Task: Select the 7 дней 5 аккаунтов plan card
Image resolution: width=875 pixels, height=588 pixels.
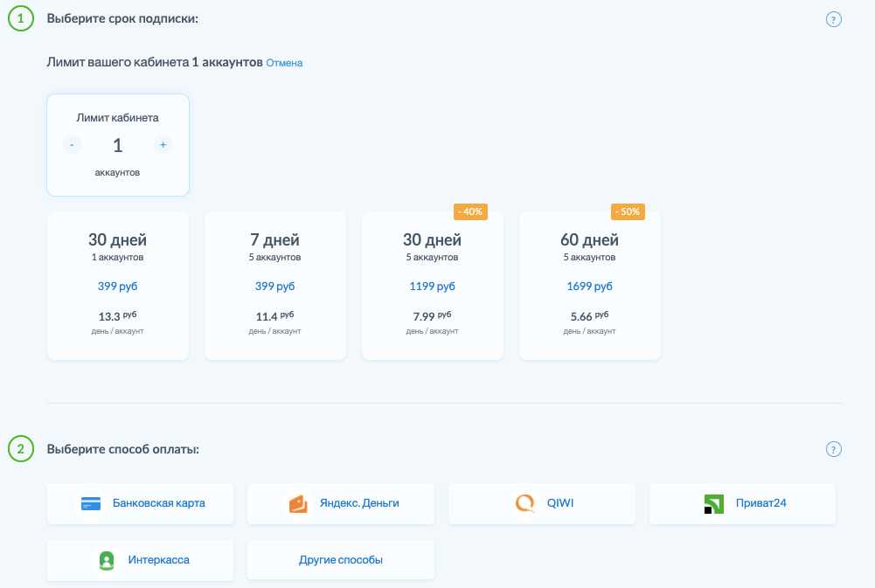Action: (275, 286)
